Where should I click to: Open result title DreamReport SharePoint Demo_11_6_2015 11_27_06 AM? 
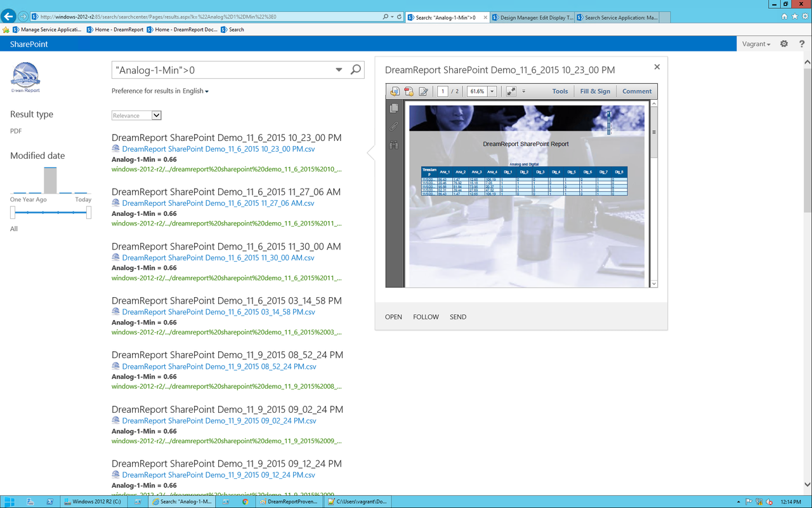226,192
